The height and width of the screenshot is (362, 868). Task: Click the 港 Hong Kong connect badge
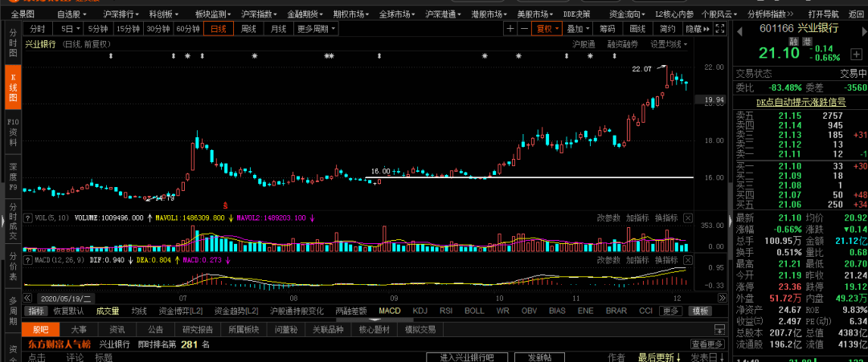[x=807, y=42]
